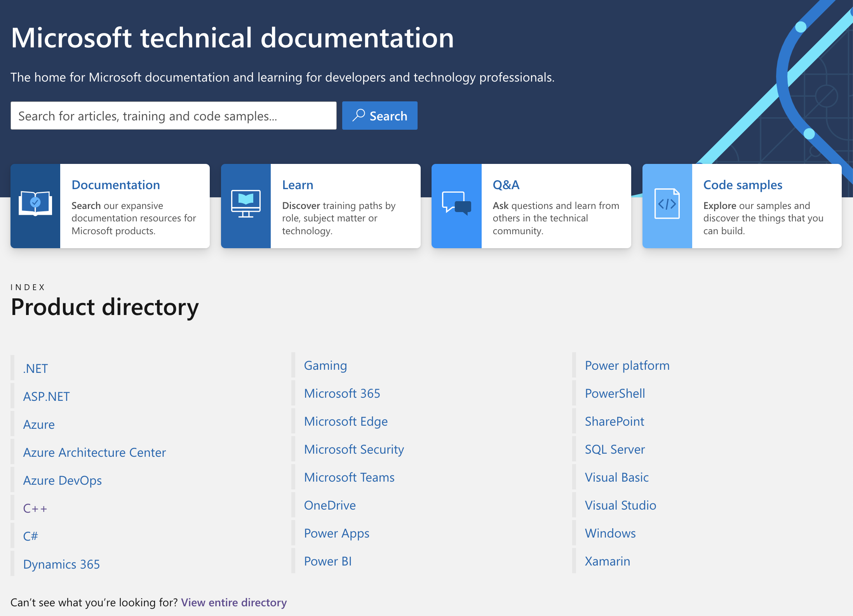
Task: Open the Q&A card title link
Action: pyautogui.click(x=506, y=185)
